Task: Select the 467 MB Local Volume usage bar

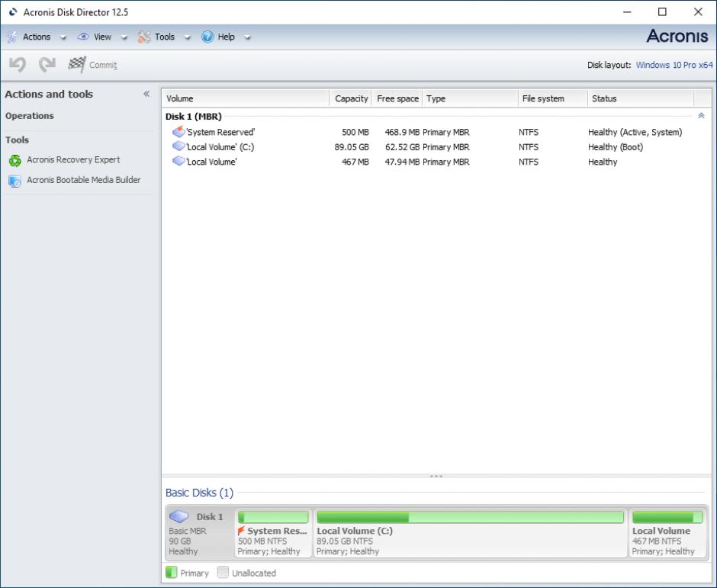Action: point(667,517)
